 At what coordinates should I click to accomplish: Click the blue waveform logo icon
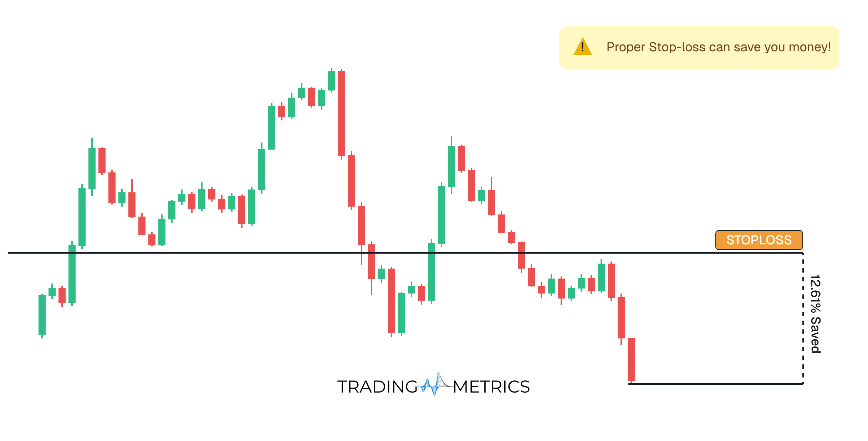(435, 385)
